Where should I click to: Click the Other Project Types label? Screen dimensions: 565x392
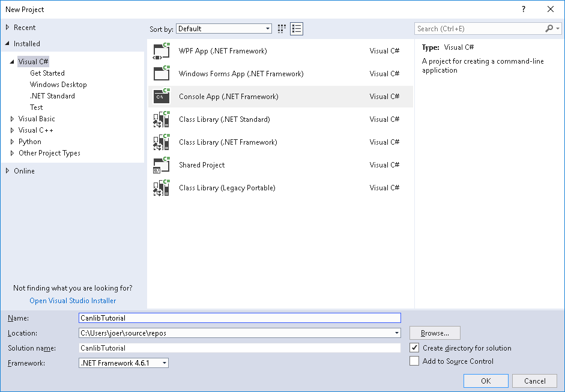(49, 153)
